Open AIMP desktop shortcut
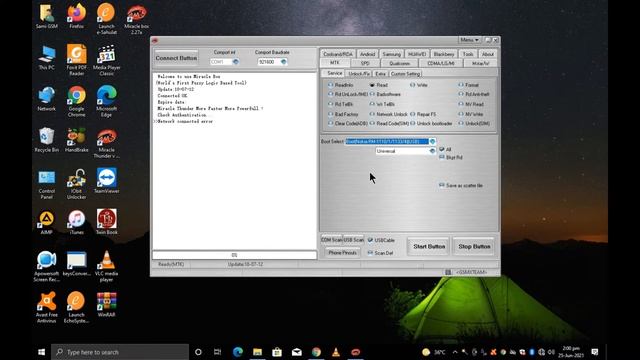640x360 pixels. click(47, 222)
